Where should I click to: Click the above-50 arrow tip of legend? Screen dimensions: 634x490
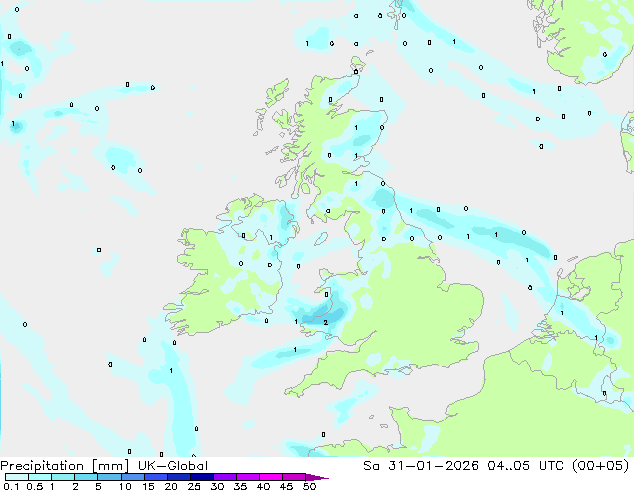click(317, 477)
